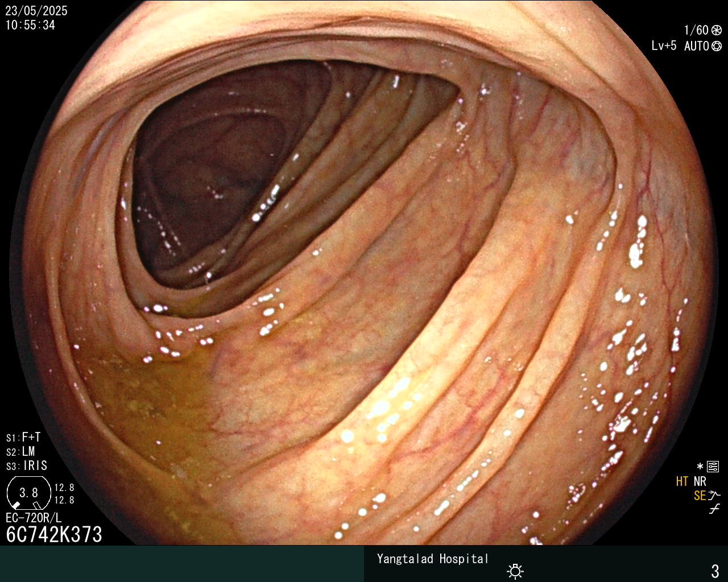Click the sun brightness icon in bottom bar
The width and height of the screenshot is (728, 582).
[x=515, y=571]
